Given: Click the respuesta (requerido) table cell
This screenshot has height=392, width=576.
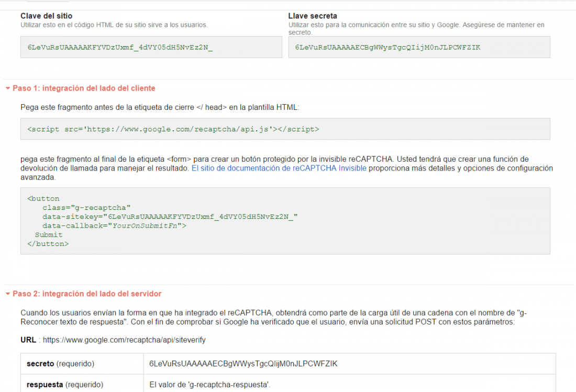Looking at the screenshot, I should pos(82,384).
